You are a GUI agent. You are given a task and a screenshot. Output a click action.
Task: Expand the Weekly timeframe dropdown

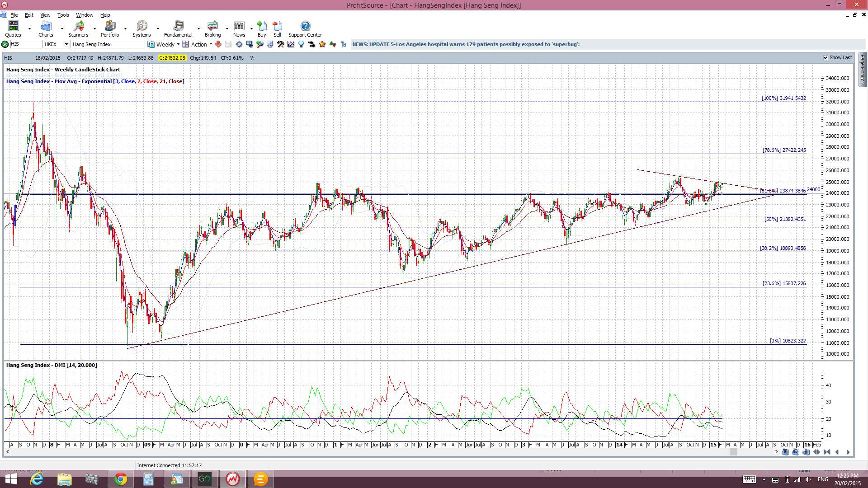click(x=178, y=44)
